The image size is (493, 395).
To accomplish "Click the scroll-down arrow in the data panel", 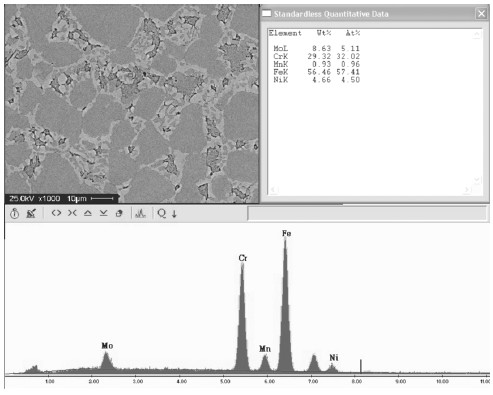I will tap(477, 180).
